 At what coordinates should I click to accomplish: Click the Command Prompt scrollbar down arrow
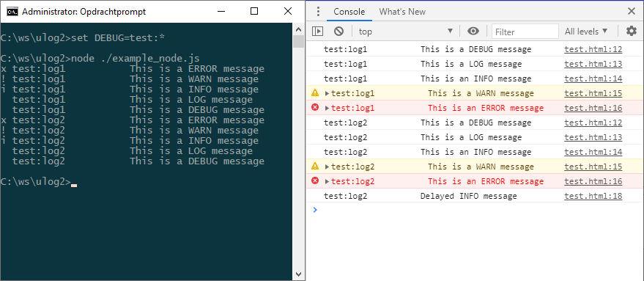coord(299,274)
